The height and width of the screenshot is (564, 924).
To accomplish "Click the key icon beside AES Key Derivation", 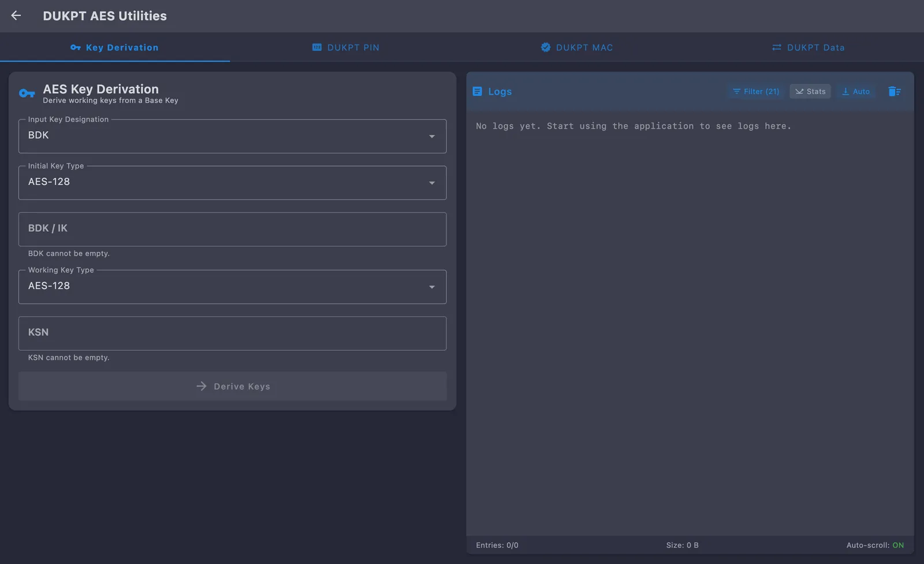I will pos(27,93).
